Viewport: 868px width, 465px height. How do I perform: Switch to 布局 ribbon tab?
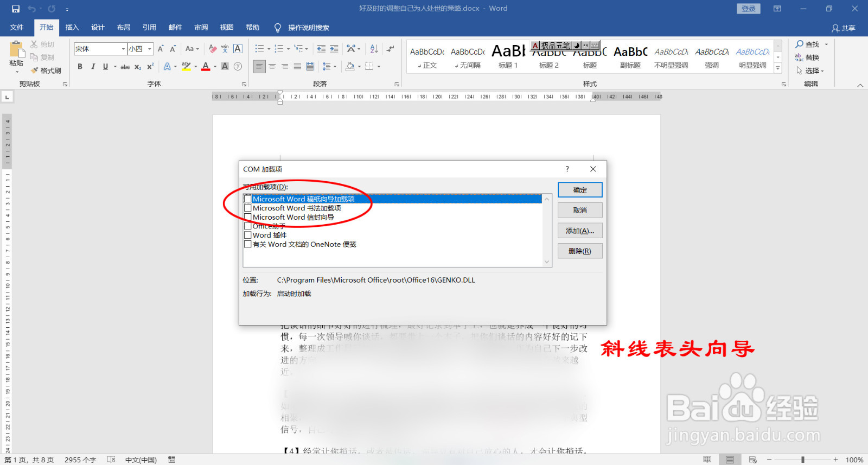[124, 28]
